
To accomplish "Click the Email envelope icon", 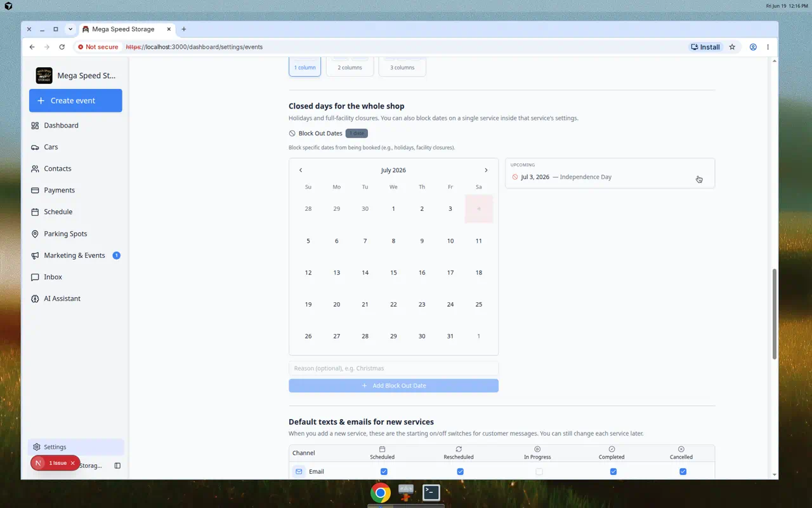I will tap(299, 472).
